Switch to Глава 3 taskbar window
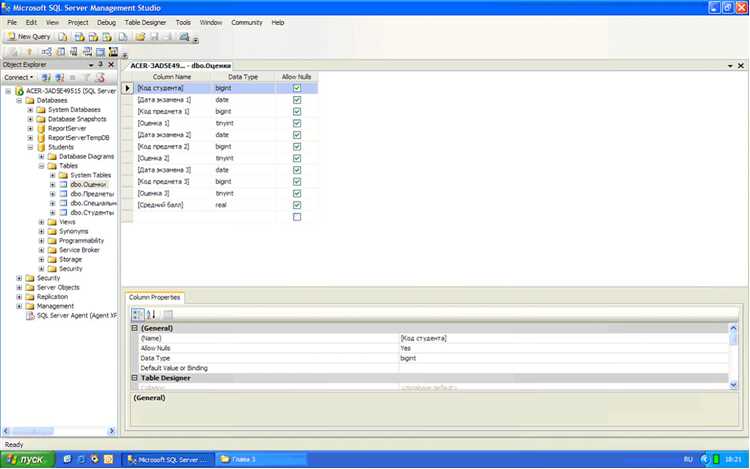 pyautogui.click(x=261, y=459)
